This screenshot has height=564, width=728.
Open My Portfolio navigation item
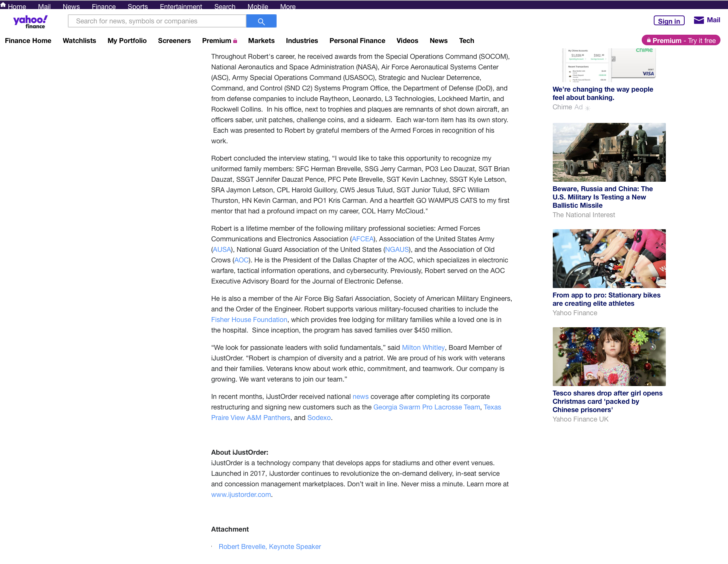127,41
